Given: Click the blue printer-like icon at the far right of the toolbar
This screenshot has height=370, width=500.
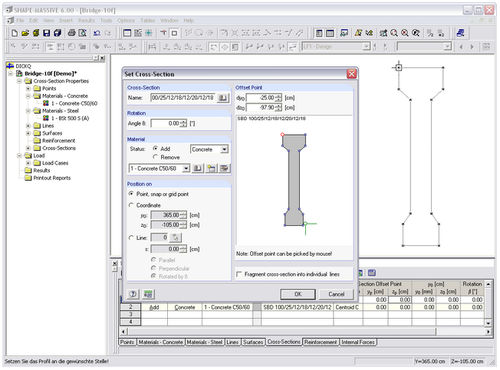Looking at the screenshot, I should coord(460,33).
